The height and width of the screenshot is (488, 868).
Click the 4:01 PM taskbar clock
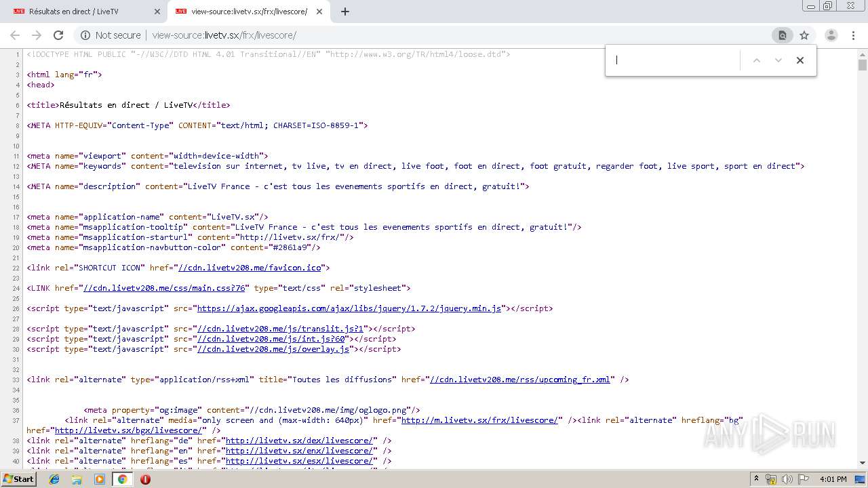click(833, 479)
